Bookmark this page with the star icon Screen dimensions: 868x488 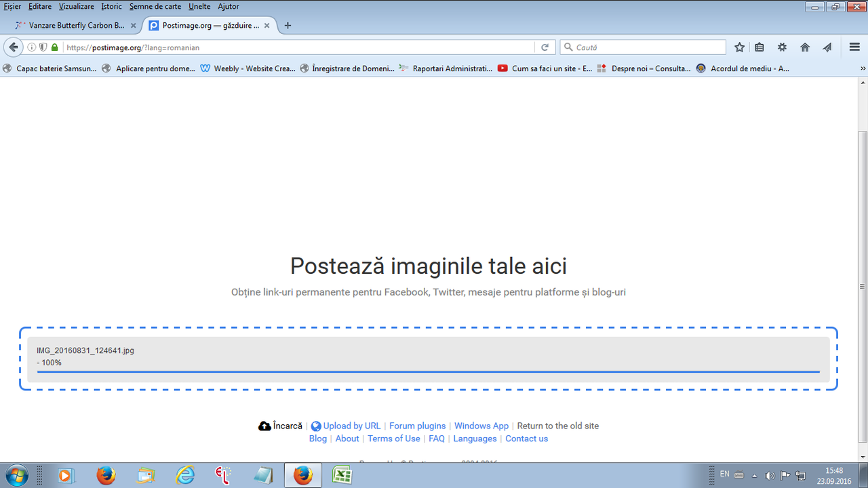coord(740,47)
